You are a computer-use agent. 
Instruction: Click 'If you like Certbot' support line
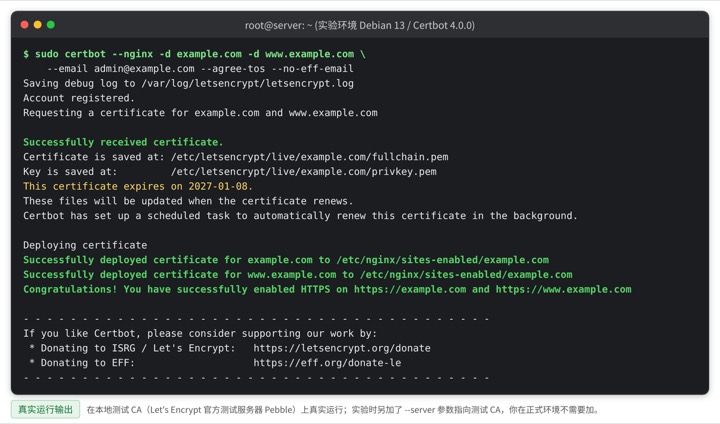[x=200, y=334]
